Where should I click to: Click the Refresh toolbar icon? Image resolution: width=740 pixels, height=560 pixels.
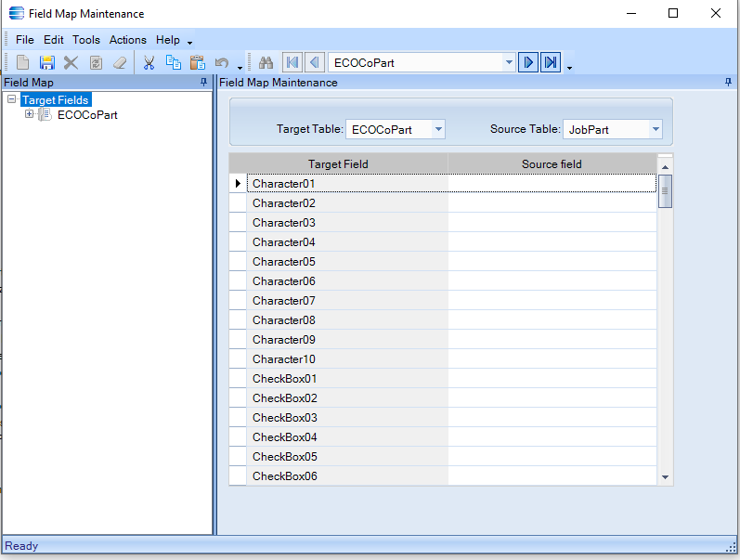[96, 62]
